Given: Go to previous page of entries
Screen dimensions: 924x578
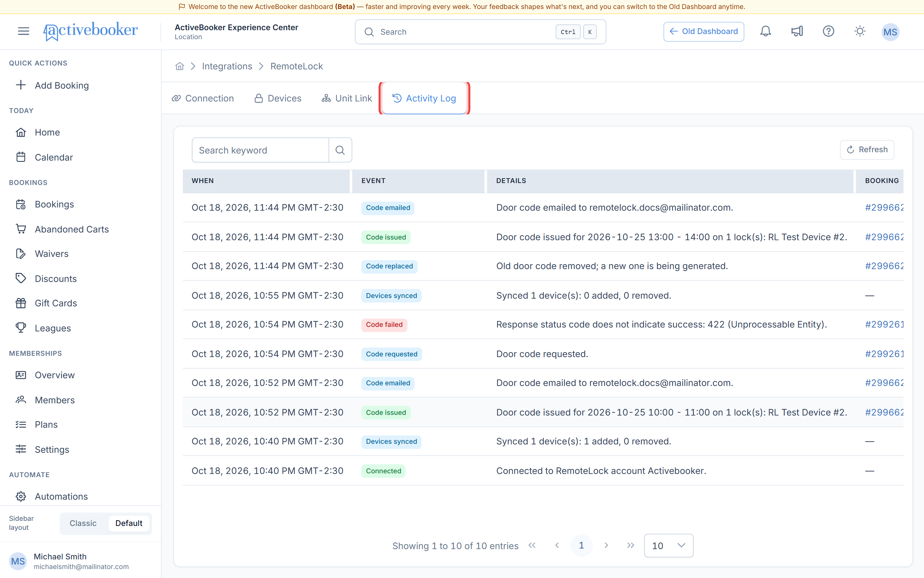Looking at the screenshot, I should coord(557,546).
